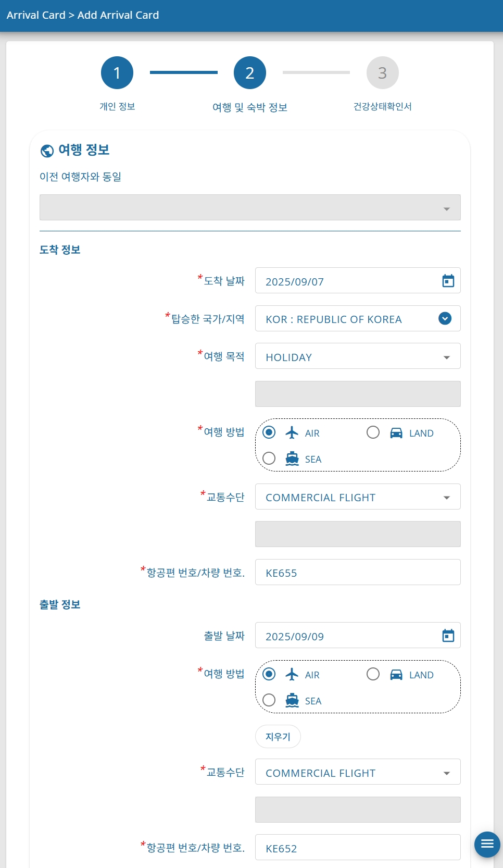
Task: Expand the arrival COMMERCIAL FLIGHT transport dropdown
Action: 358,497
